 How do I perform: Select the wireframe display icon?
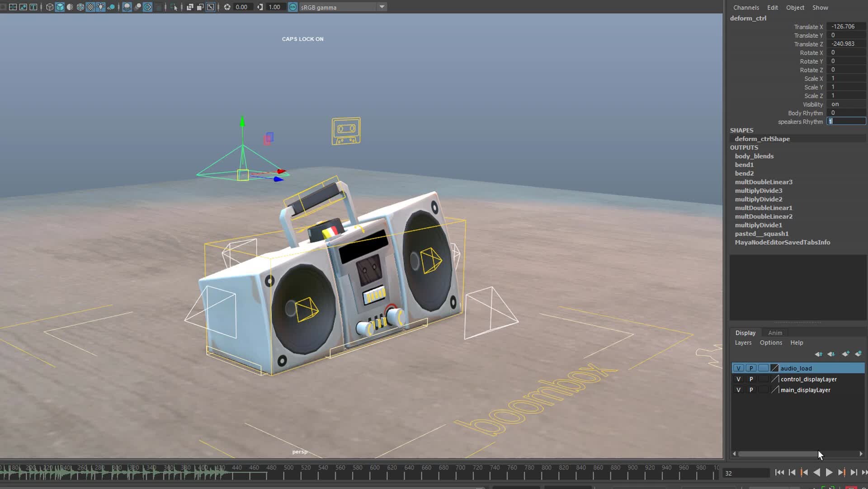(50, 7)
